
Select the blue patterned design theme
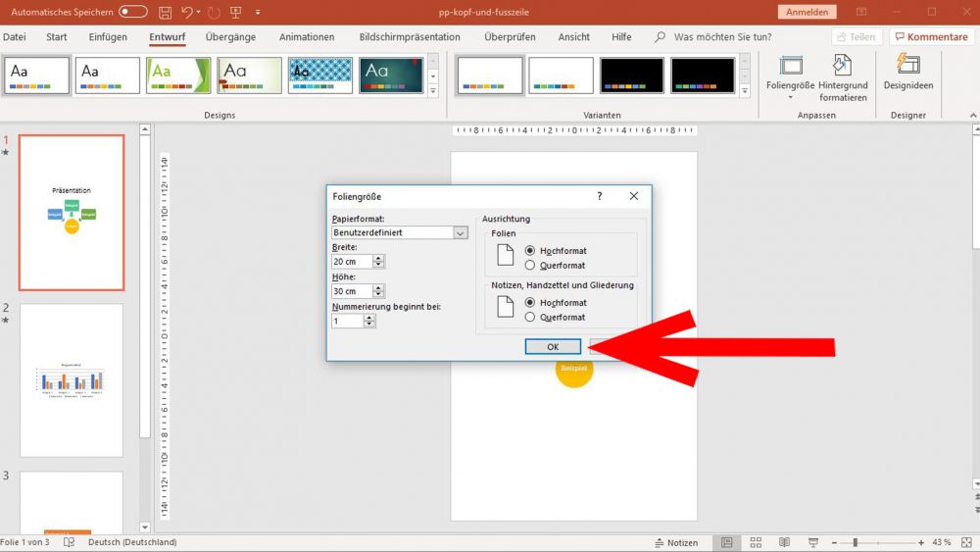(x=320, y=75)
